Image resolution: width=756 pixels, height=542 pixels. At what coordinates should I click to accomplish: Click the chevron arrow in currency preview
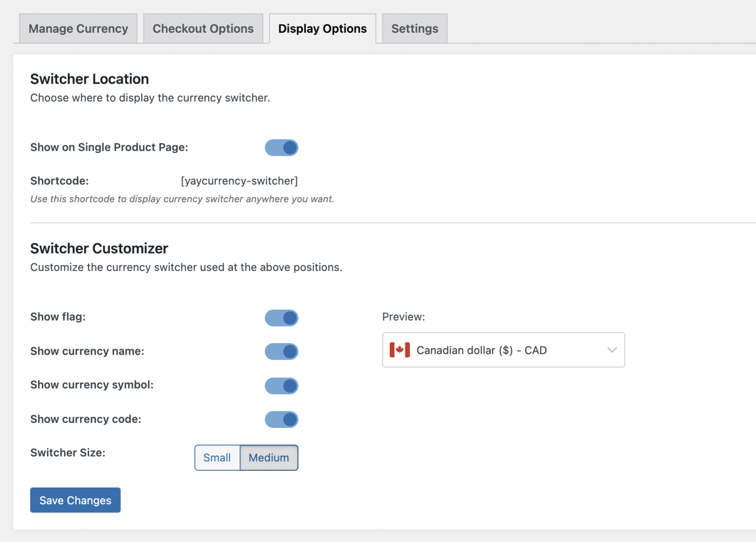(x=612, y=350)
